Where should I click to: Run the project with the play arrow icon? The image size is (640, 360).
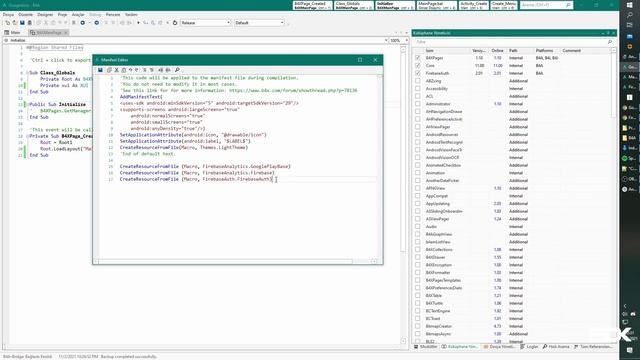click(x=138, y=23)
